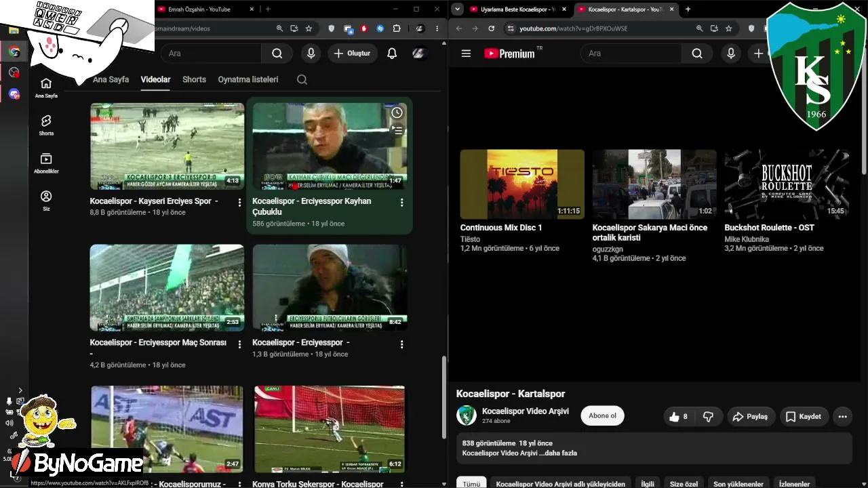Image resolution: width=868 pixels, height=488 pixels.
Task: Click search magnifier in right YouTube window
Action: pyautogui.click(x=697, y=54)
